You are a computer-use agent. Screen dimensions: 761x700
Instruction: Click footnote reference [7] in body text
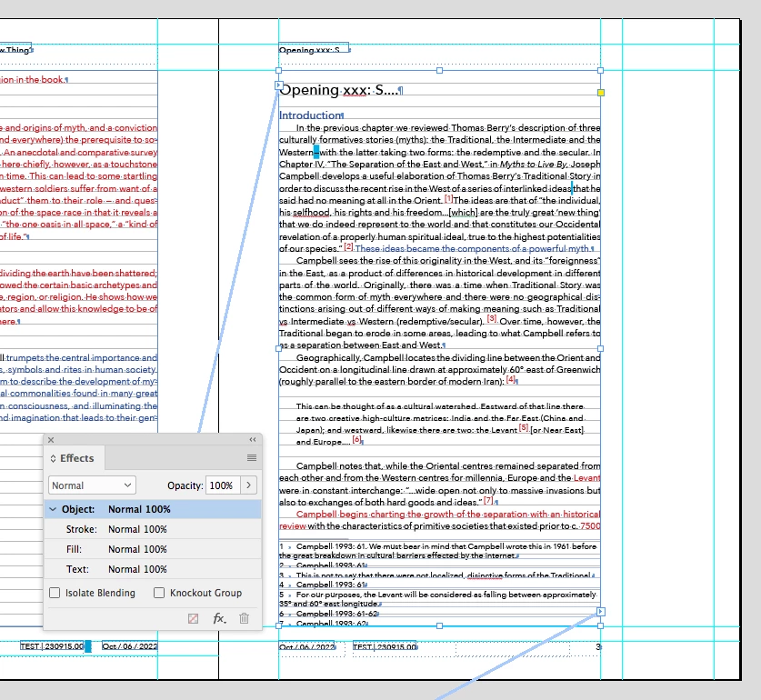pyautogui.click(x=488, y=500)
